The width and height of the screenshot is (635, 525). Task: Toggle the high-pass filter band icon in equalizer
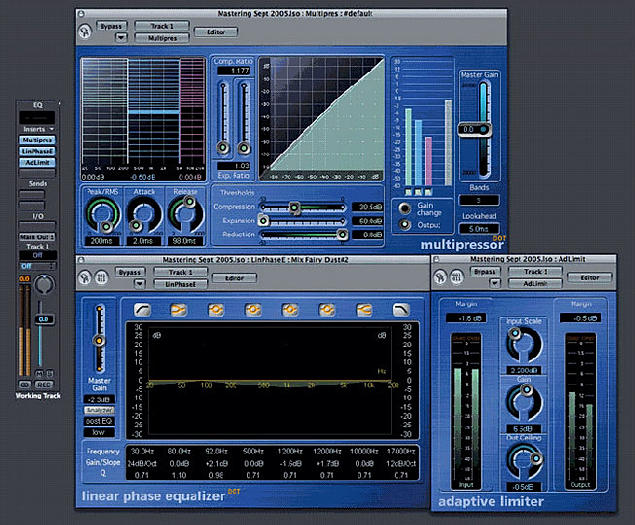142,310
